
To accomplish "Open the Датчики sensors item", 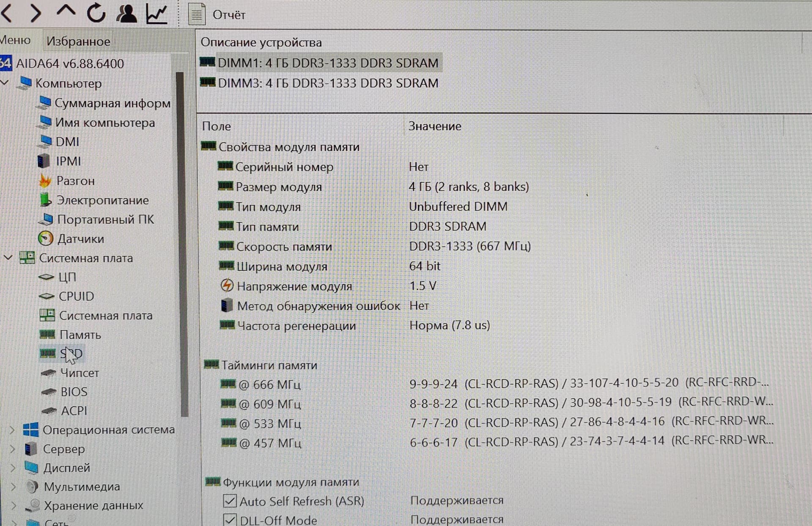I will 80,239.
